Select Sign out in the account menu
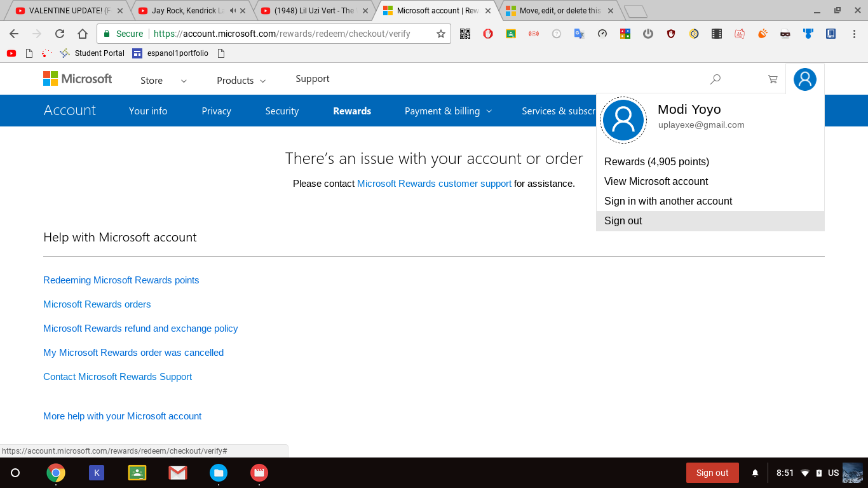The width and height of the screenshot is (868, 488). 710,221
